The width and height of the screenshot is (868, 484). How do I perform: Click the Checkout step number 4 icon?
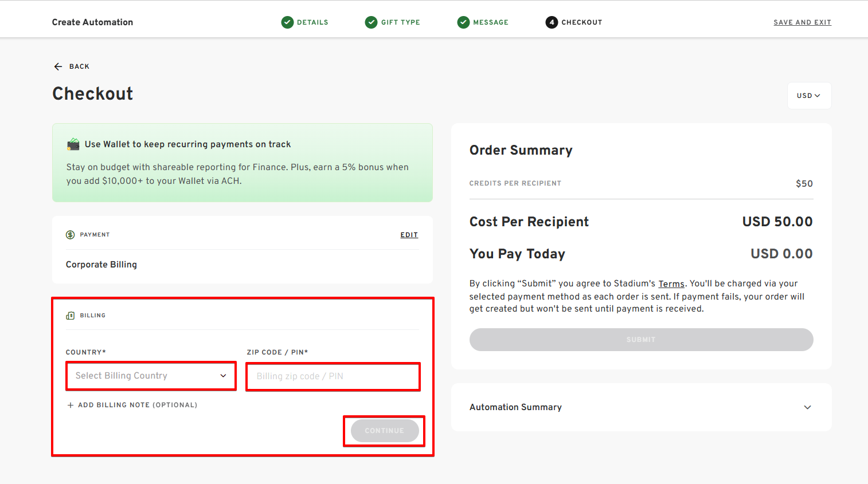click(552, 22)
